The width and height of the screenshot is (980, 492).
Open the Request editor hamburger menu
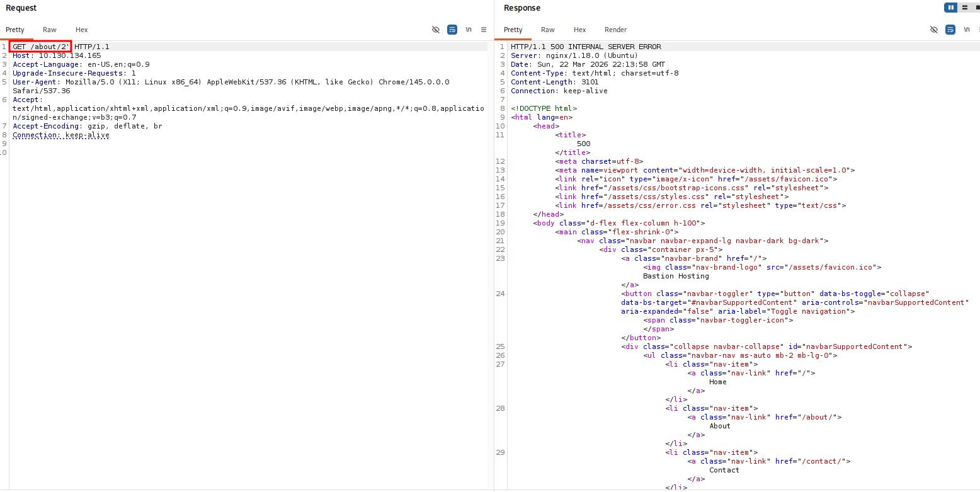coord(484,30)
